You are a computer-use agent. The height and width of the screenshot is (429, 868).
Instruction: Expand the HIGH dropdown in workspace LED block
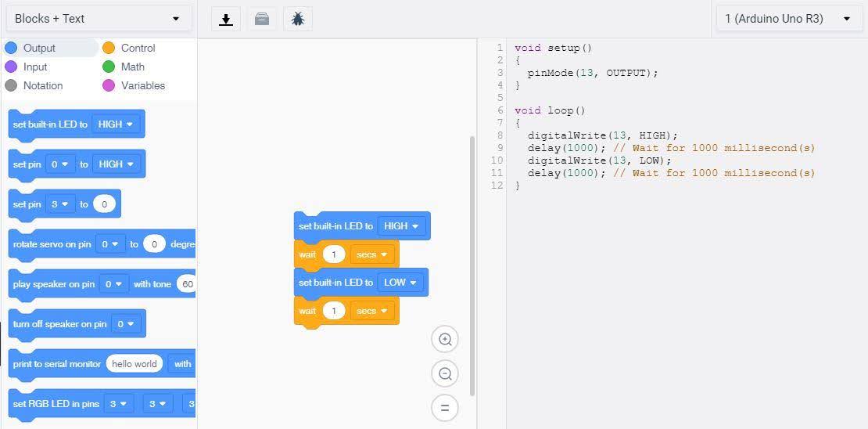401,226
